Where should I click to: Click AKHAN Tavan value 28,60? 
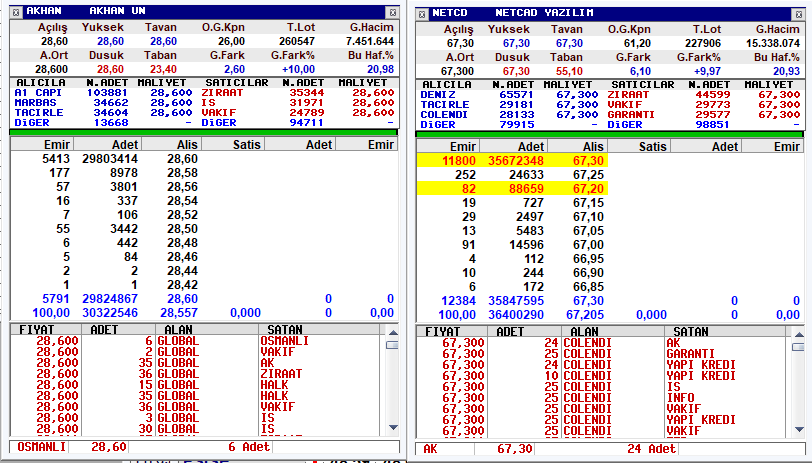point(164,41)
